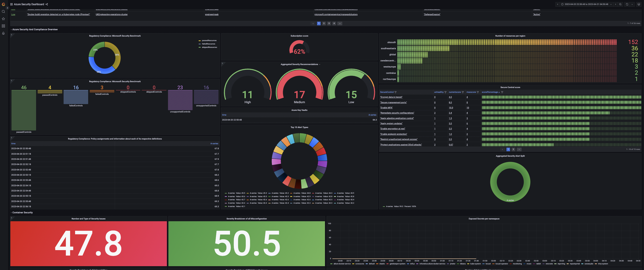This screenshot has height=270, width=644.
Task: Open Search from the left sidebar
Action: tap(3, 12)
